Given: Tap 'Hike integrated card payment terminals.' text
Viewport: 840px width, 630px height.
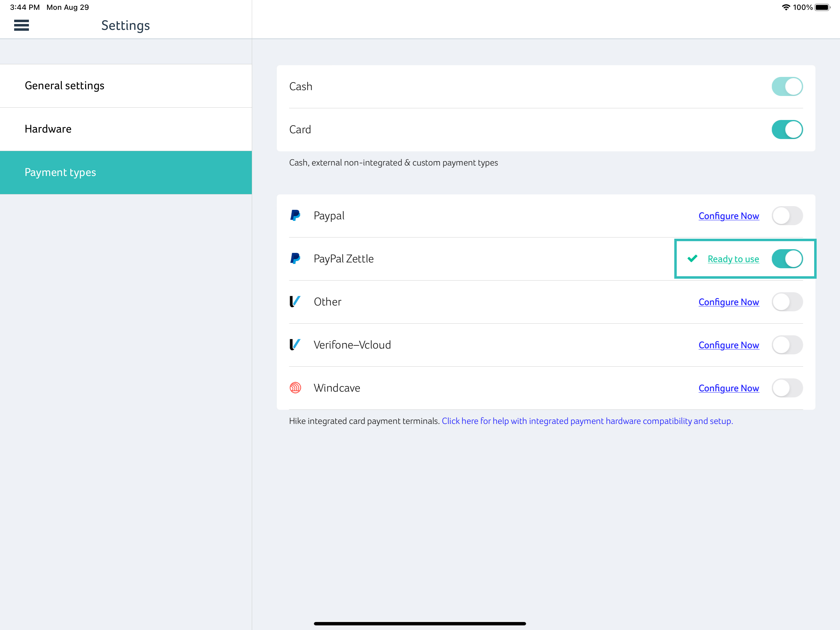Looking at the screenshot, I should point(364,421).
